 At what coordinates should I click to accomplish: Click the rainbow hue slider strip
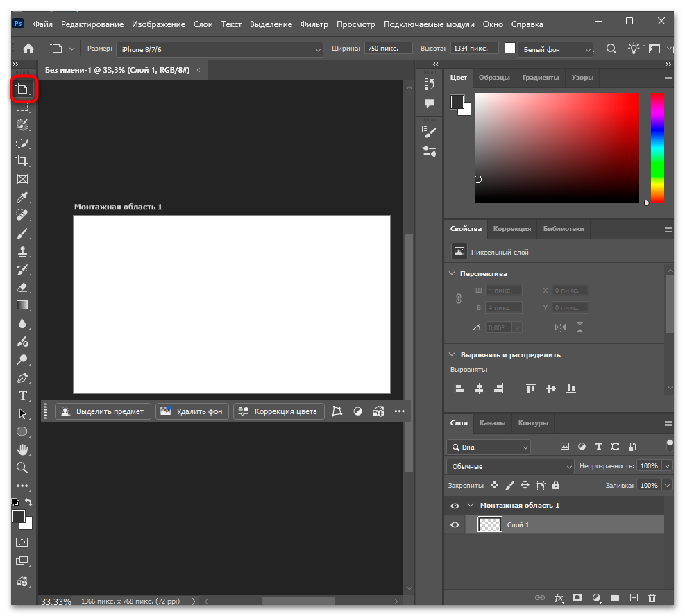[x=657, y=148]
